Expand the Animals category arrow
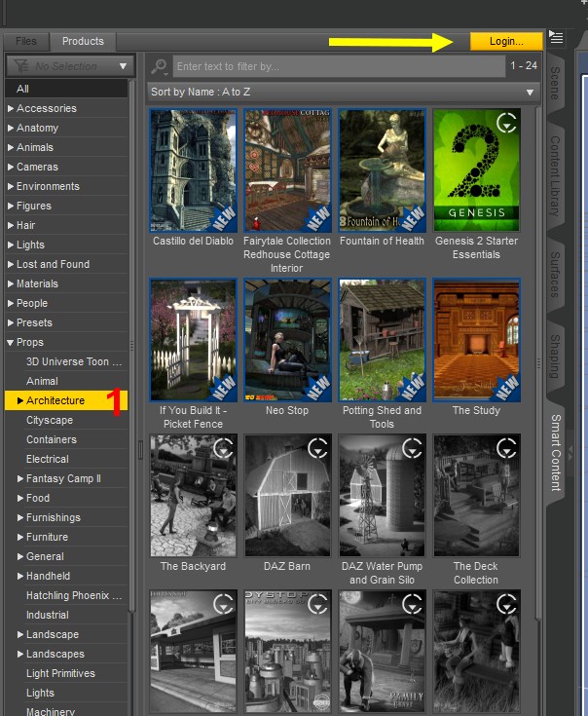588x716 pixels. (x=11, y=147)
